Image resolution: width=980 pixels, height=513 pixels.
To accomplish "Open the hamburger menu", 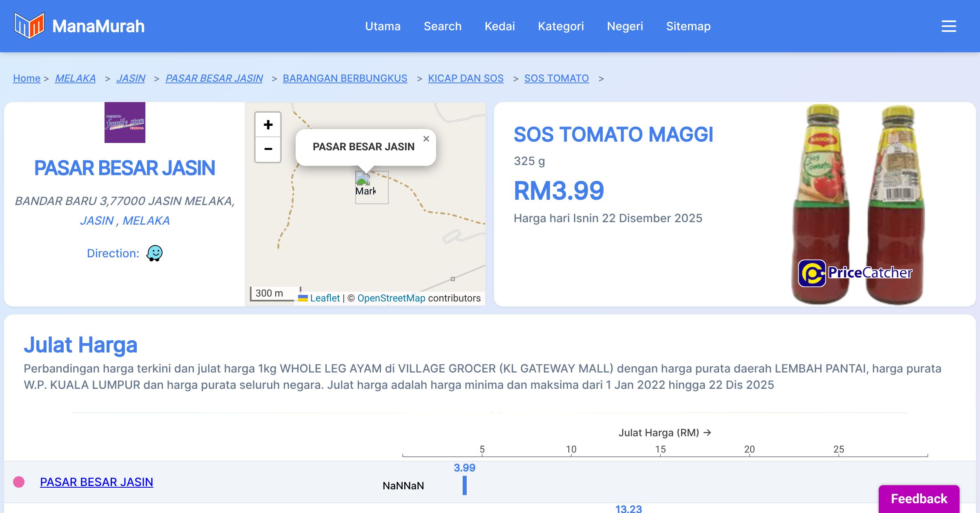I will (x=949, y=26).
